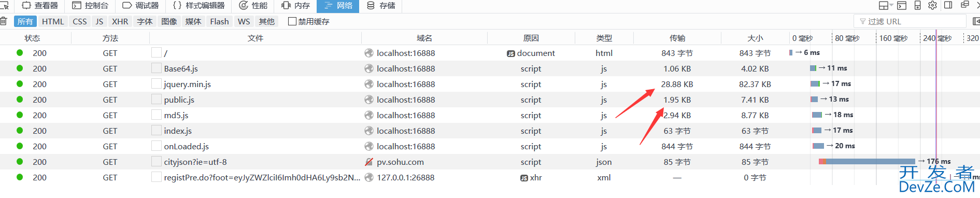The width and height of the screenshot is (980, 198).
Task: Click the 28.88 KB transfer cell
Action: (677, 84)
